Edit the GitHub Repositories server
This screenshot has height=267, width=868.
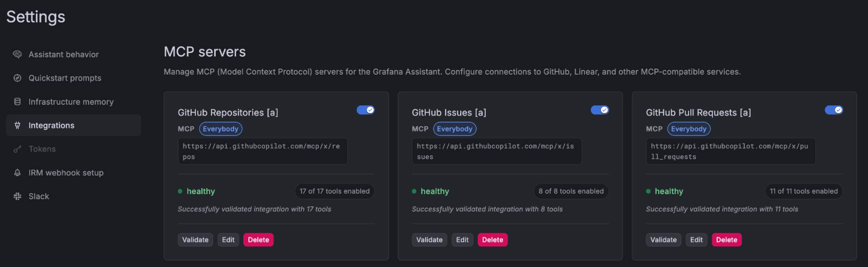(228, 240)
